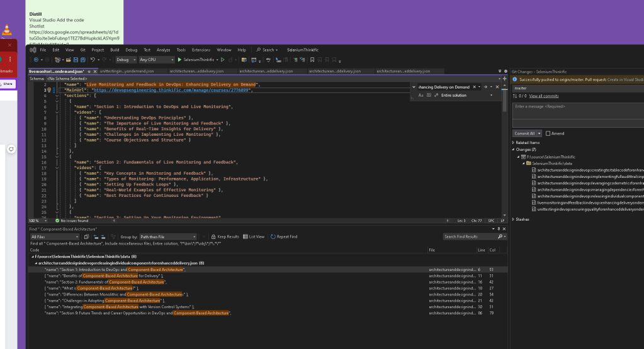The height and width of the screenshot is (349, 644).
Task: Click the Visual Studio logo icon
Action: 33,50
